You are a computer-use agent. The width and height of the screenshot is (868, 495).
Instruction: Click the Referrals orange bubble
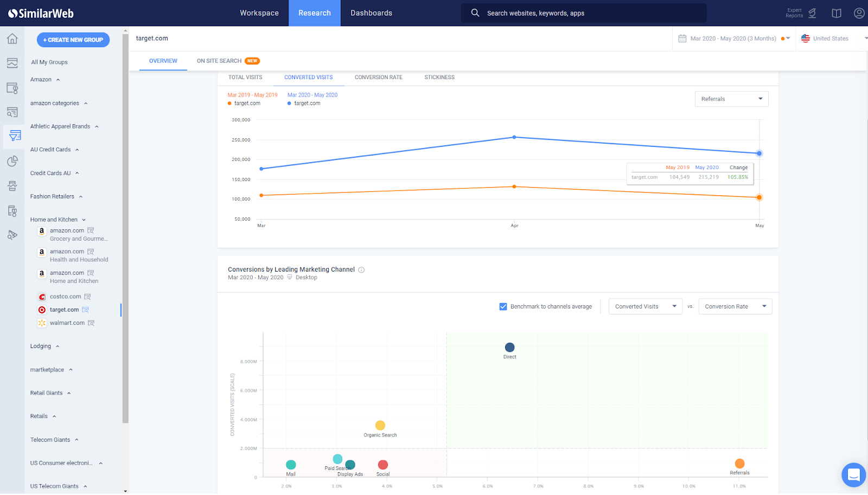tap(739, 464)
